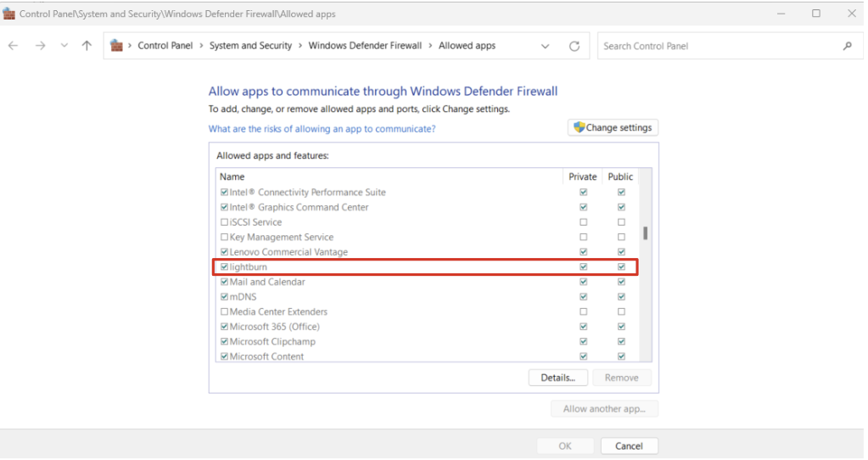The height and width of the screenshot is (460, 868).
Task: Go up one level with the up arrow
Action: click(x=87, y=46)
